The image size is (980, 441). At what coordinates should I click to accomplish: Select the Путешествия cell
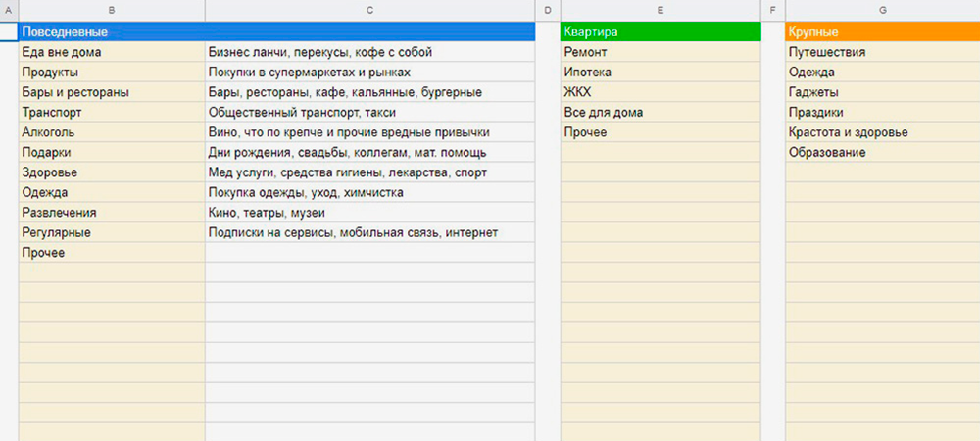pos(883,53)
